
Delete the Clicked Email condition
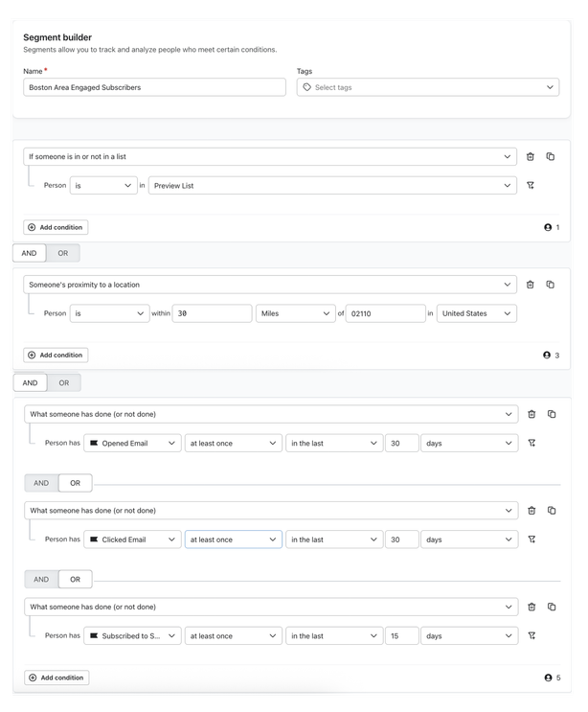pyautogui.click(x=531, y=511)
